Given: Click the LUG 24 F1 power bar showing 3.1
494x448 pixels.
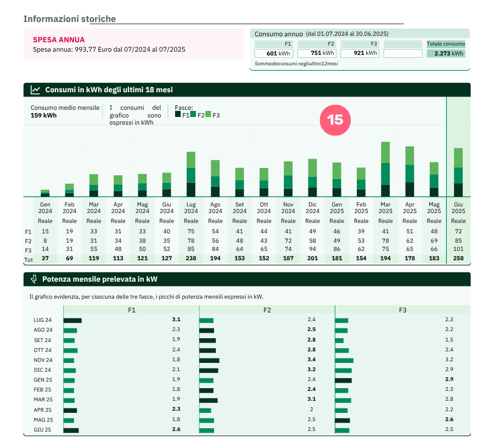Looking at the screenshot, I should (x=72, y=320).
